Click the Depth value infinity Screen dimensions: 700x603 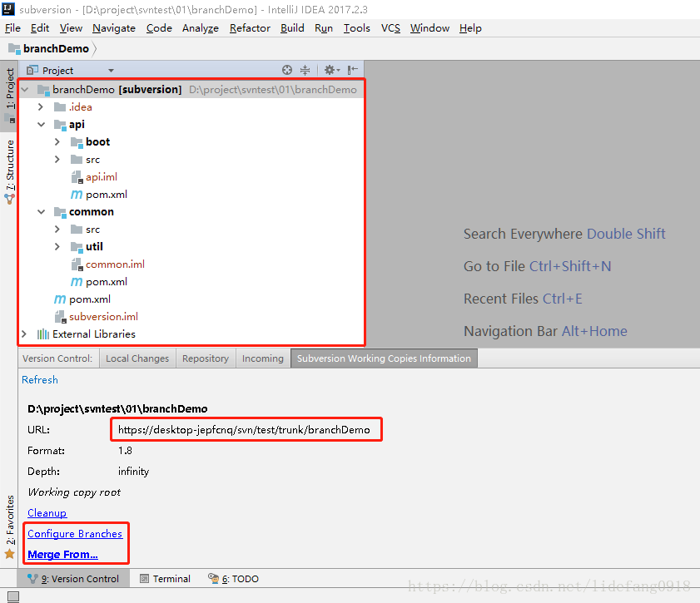133,472
